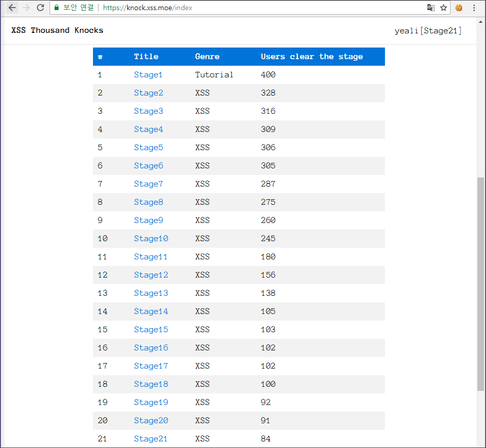This screenshot has height=448, width=486.
Task: Open the translate page icon
Action: (430, 8)
